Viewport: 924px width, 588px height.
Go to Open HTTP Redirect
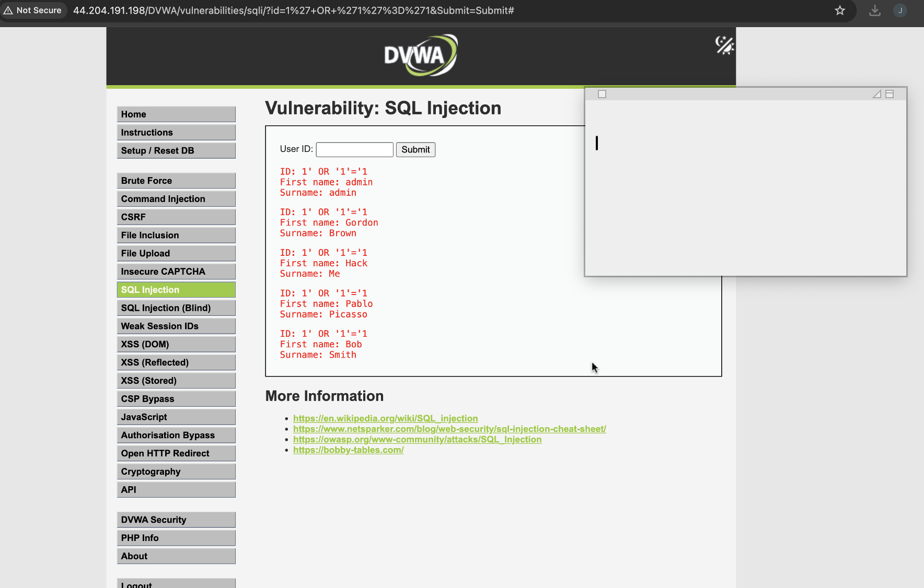point(176,453)
